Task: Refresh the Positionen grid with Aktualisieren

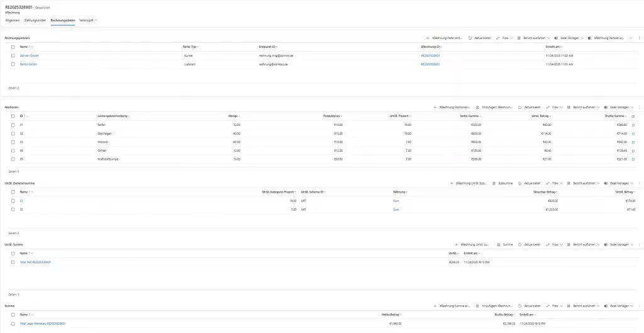Action: (x=530, y=107)
